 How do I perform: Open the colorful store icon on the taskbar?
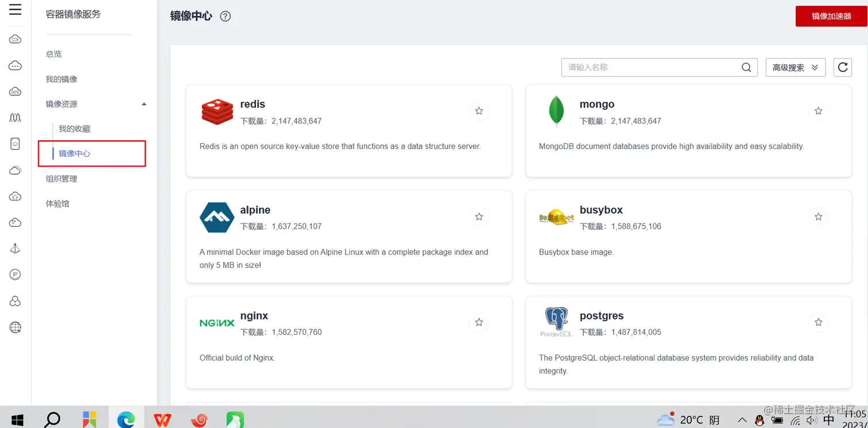[x=89, y=420]
